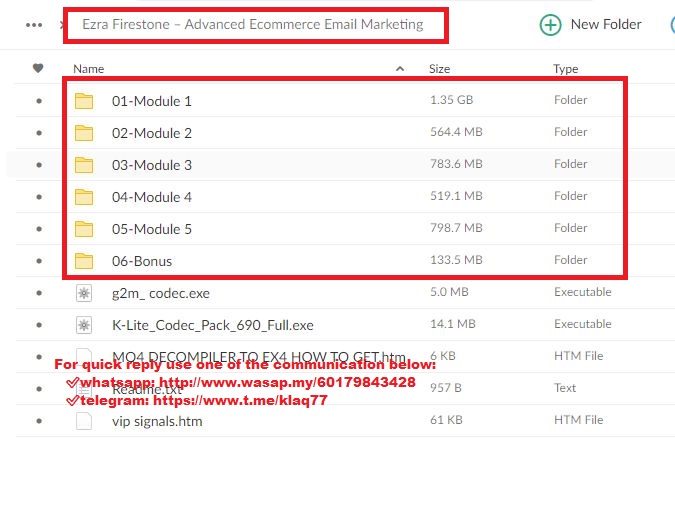Image resolution: width=675 pixels, height=530 pixels.
Task: Click the 798.7 MB size value
Action: 456,228
